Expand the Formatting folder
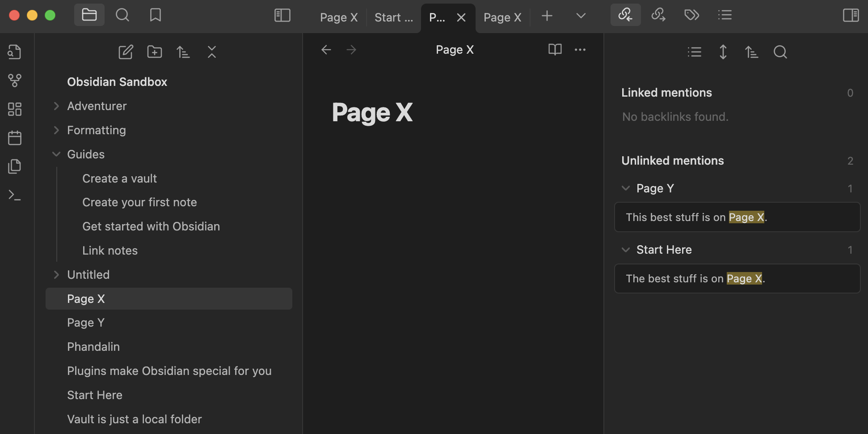This screenshot has height=434, width=868. [x=96, y=130]
